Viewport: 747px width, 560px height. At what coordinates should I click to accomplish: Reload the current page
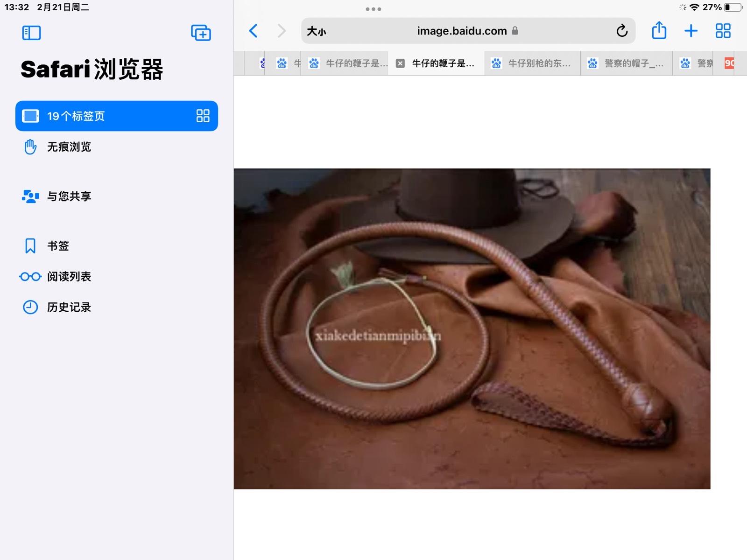(622, 31)
